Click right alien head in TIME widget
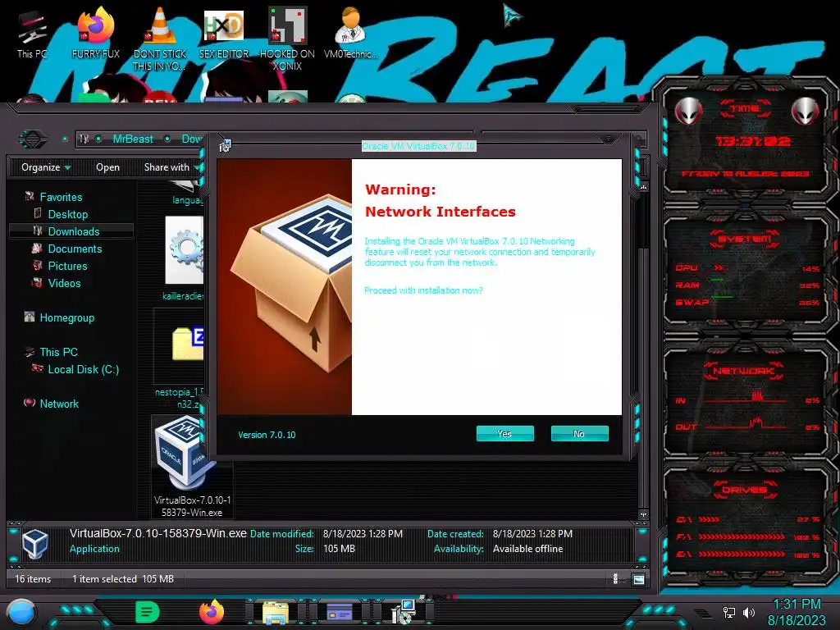The image size is (840, 630). click(x=806, y=111)
